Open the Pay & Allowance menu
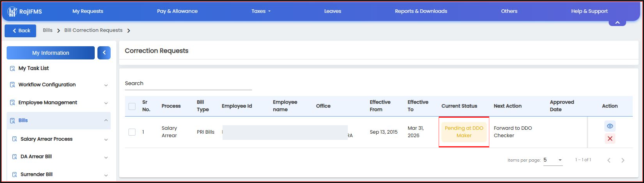 177,11
